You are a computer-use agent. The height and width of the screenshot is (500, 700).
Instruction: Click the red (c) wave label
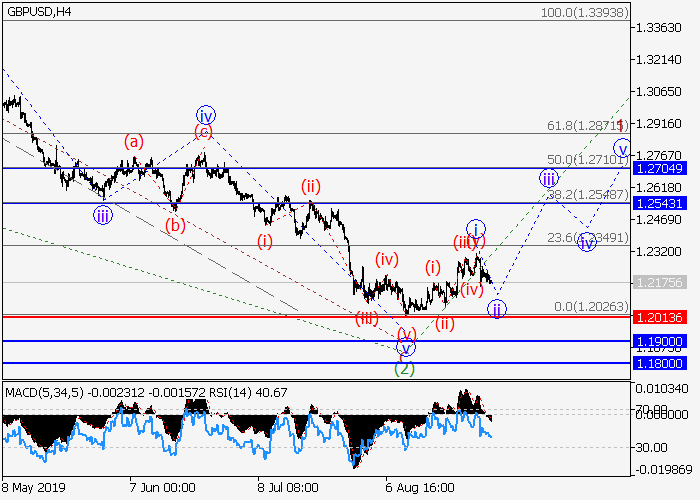[x=204, y=132]
